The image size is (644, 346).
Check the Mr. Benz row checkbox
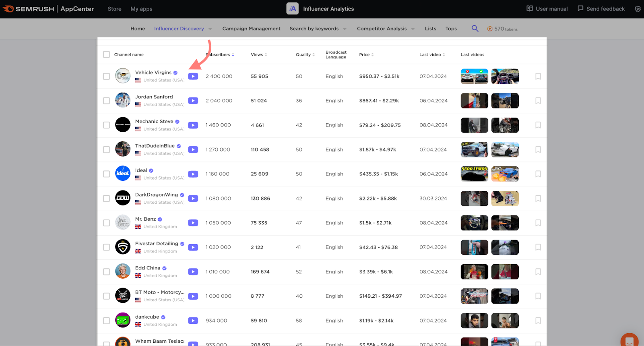pyautogui.click(x=106, y=223)
